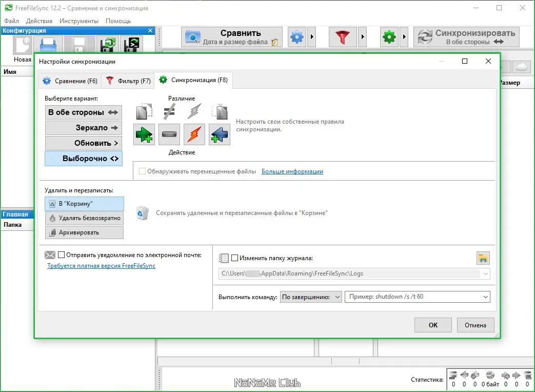Click the envelope email icon
This screenshot has height=392, width=535.
point(50,255)
